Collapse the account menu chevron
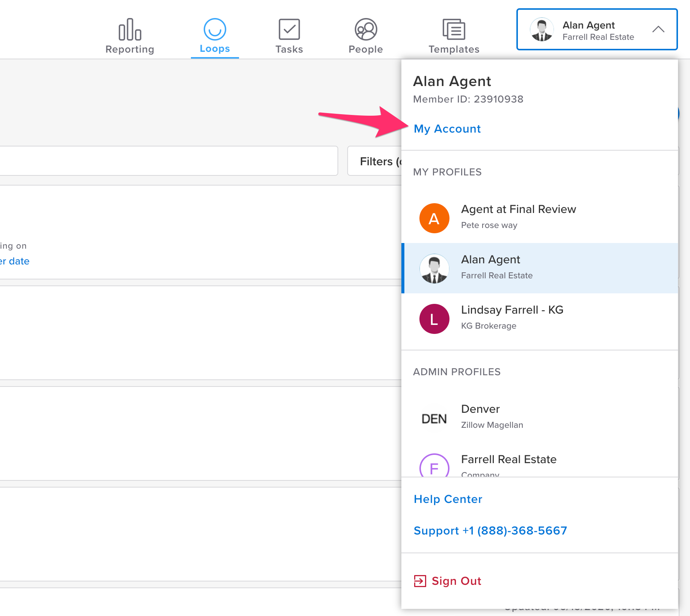690x616 pixels. pyautogui.click(x=658, y=29)
